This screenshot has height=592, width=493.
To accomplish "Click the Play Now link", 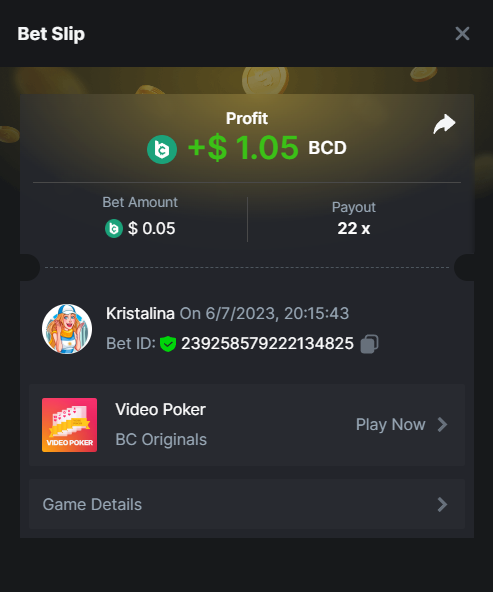I will tap(391, 424).
